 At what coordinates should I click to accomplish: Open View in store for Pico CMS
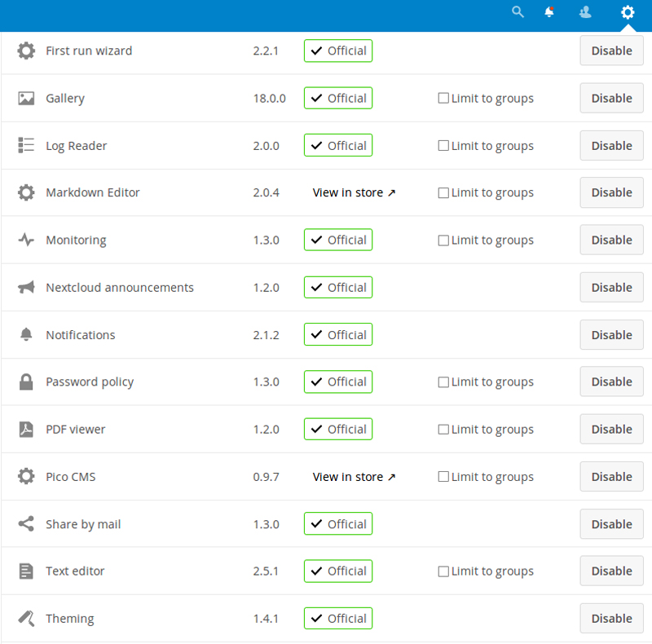tap(354, 476)
